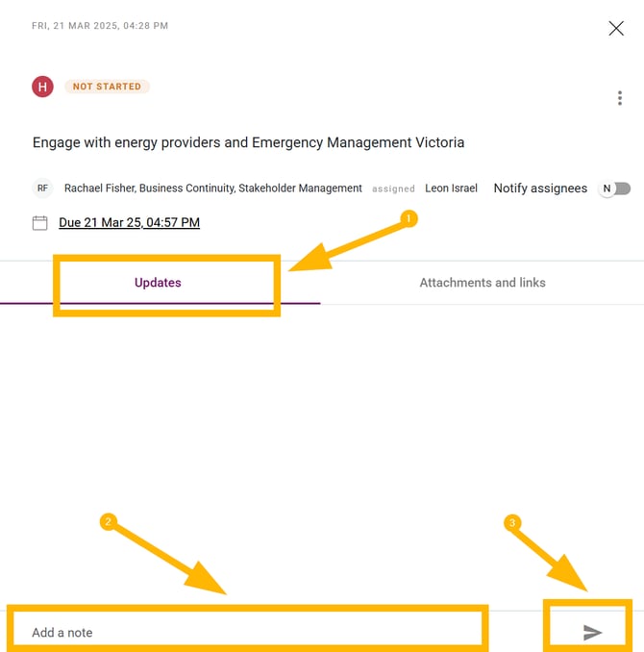Click the Fri, 21 Mar 2025 timestamp

[100, 26]
